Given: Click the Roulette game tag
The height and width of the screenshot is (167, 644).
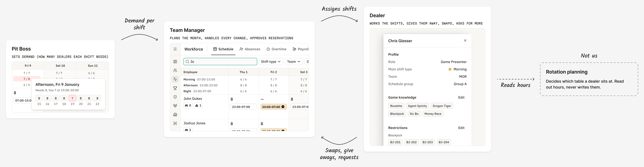Looking at the screenshot, I should (x=396, y=106).
